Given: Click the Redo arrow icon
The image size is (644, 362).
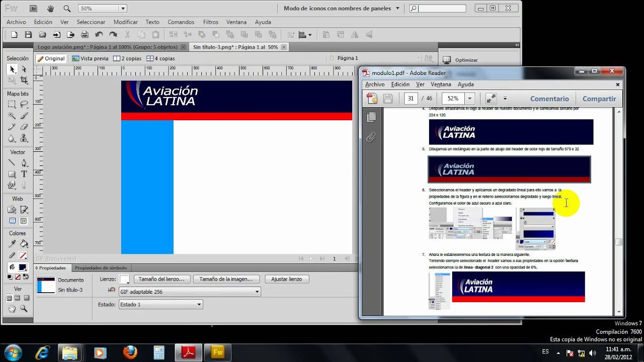Looking at the screenshot, I should [113, 35].
